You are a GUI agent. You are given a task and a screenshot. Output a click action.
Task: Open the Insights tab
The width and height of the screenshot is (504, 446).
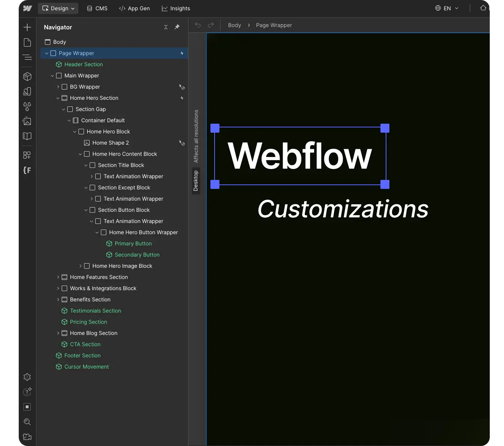[x=176, y=8]
